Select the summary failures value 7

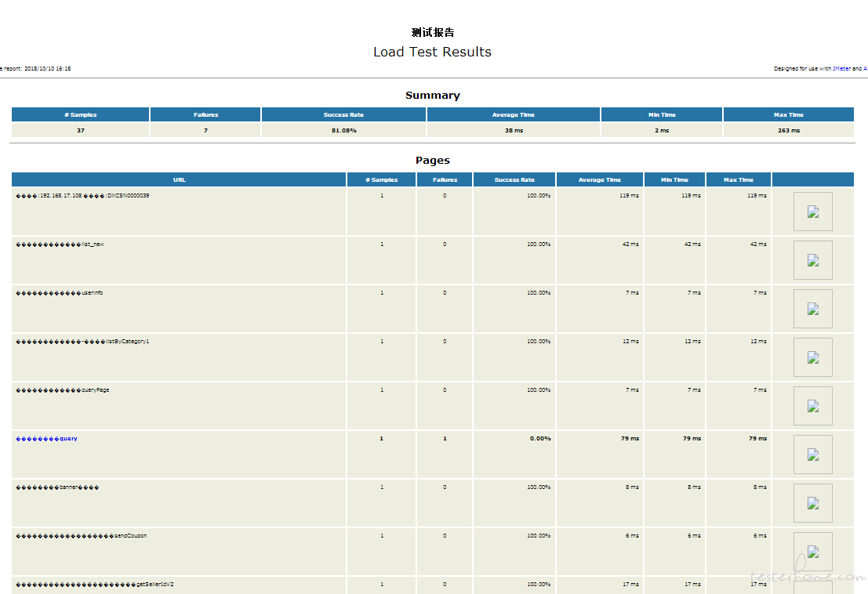(205, 131)
